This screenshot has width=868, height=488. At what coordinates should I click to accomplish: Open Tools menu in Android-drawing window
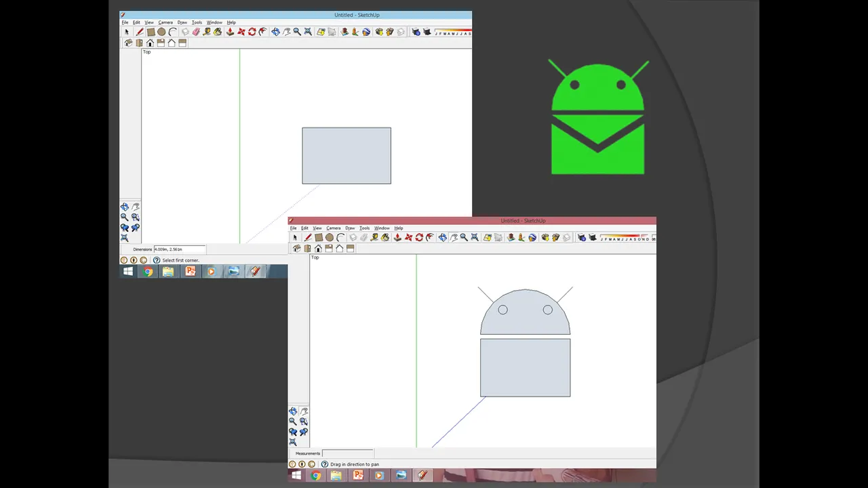(x=365, y=228)
